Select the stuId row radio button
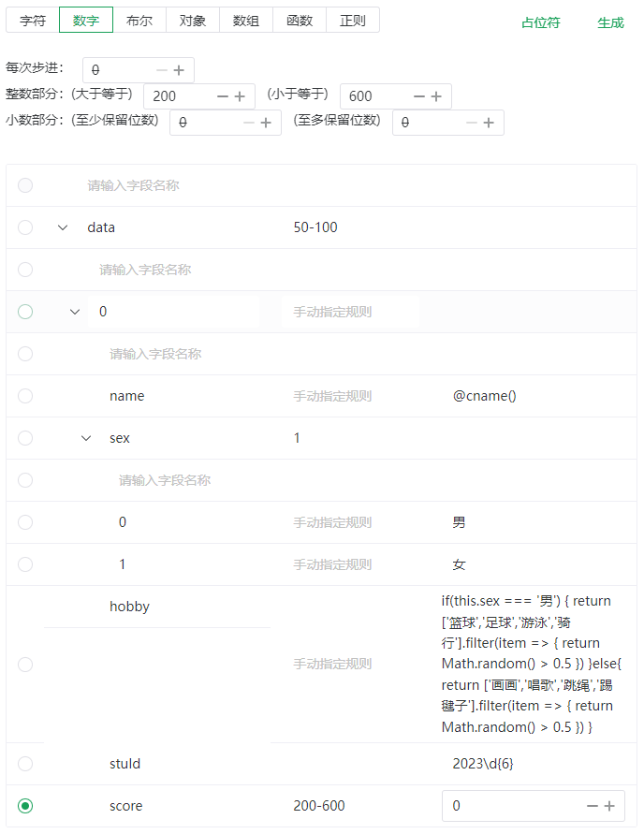The height and width of the screenshot is (834, 644). (25, 764)
